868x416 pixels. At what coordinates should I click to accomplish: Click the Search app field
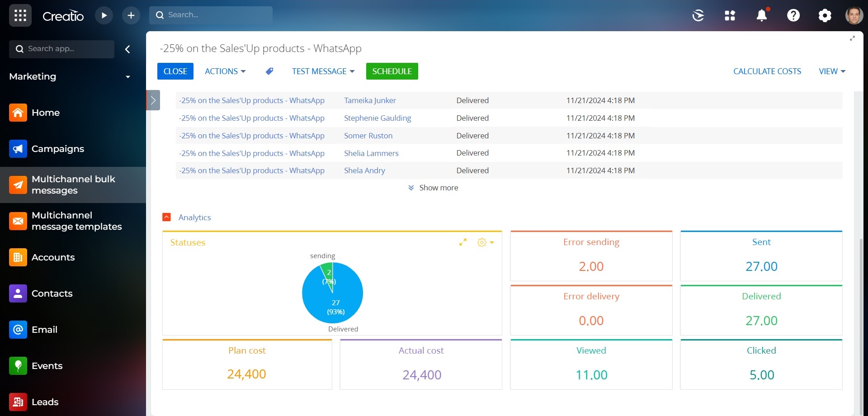[61, 49]
